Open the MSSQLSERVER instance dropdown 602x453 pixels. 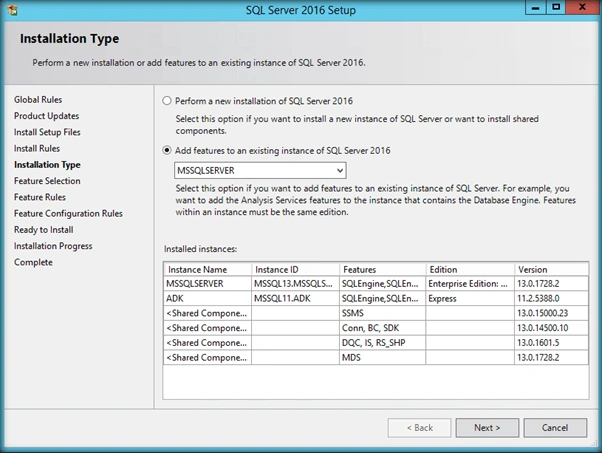point(260,170)
